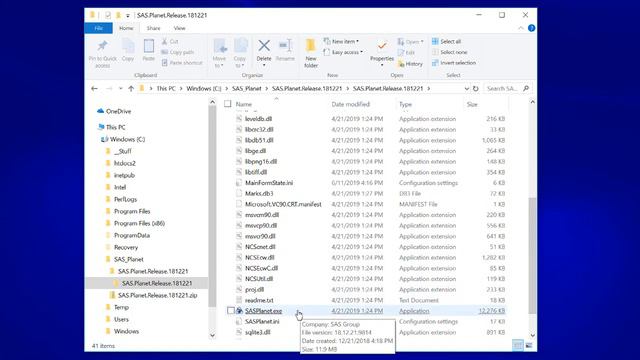
Task: Click the Cut scissors command
Action: tap(170, 42)
